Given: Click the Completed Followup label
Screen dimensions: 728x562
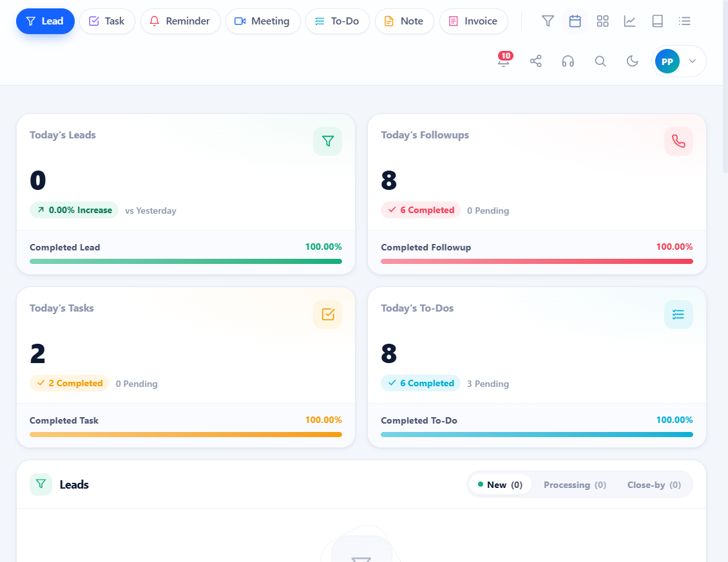Looking at the screenshot, I should tap(426, 247).
